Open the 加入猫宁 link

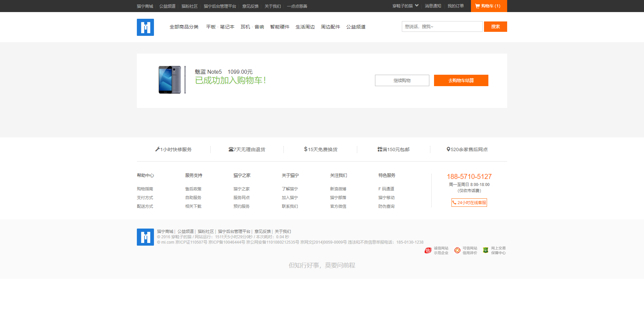[x=290, y=198]
